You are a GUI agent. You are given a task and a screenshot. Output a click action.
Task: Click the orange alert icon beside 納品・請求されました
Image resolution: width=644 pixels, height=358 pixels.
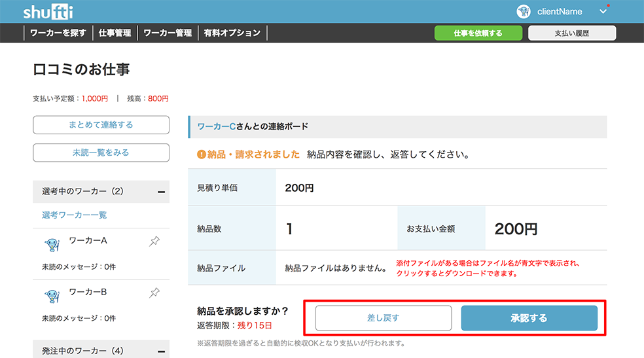click(x=202, y=154)
